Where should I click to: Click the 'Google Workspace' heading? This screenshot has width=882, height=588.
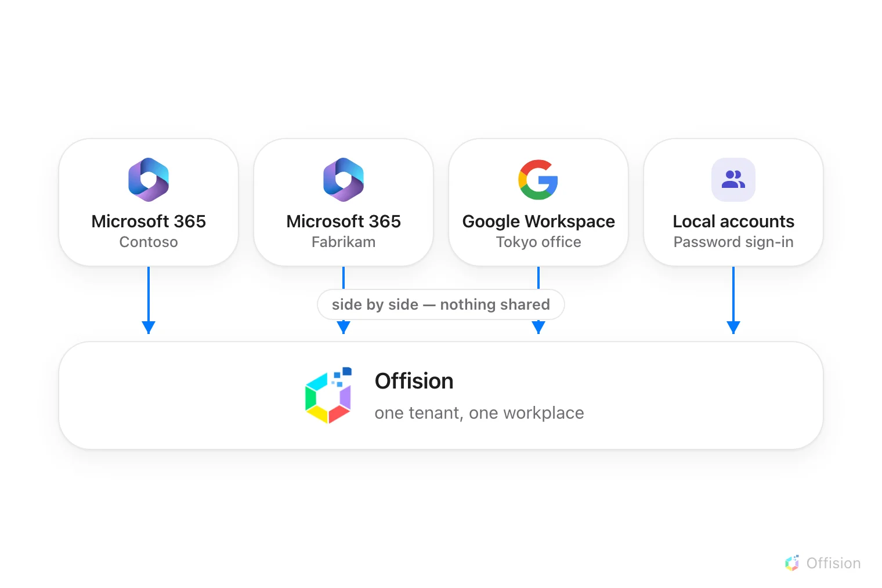pyautogui.click(x=538, y=222)
